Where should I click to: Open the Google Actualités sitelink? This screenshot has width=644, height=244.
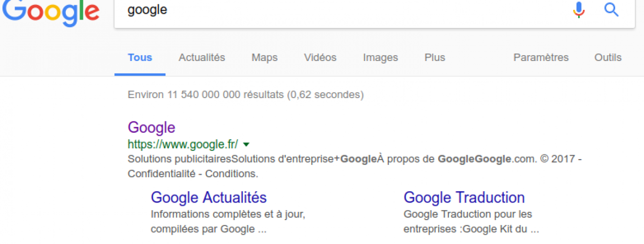pyautogui.click(x=209, y=198)
